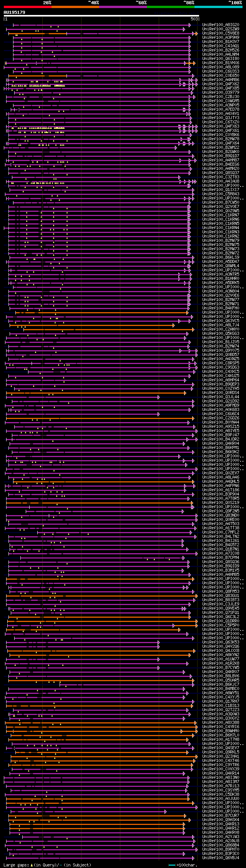The height and width of the screenshot is (868, 246).
Task: Choose hit UniRef100_Q9Y075
Action: [x=221, y=350]
